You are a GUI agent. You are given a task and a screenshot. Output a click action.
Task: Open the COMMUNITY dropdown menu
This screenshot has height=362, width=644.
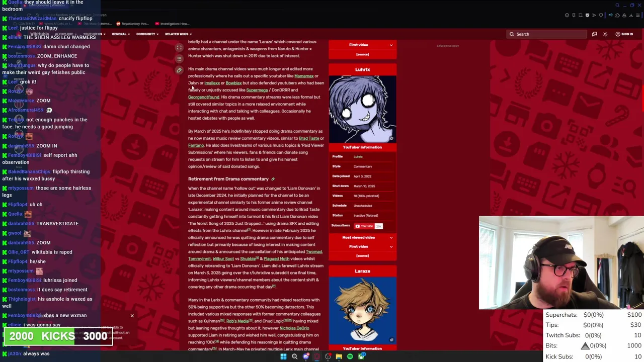147,34
